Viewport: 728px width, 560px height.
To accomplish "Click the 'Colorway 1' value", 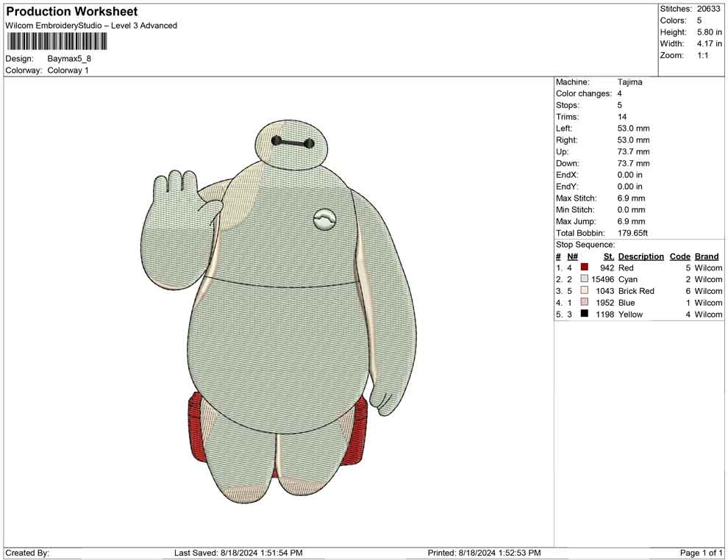I will (x=68, y=70).
